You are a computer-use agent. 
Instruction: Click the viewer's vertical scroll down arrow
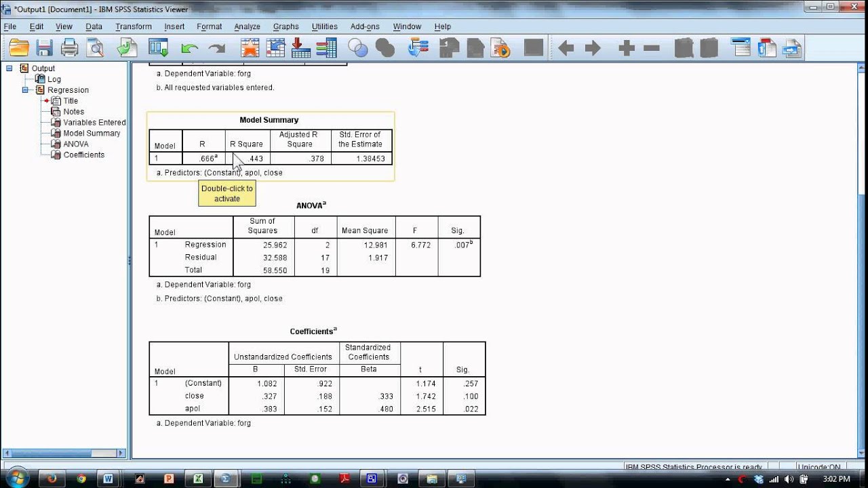pos(861,453)
